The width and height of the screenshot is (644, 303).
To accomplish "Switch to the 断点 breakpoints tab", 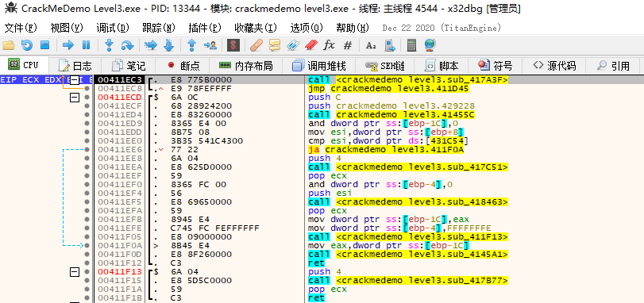I will 183,66.
